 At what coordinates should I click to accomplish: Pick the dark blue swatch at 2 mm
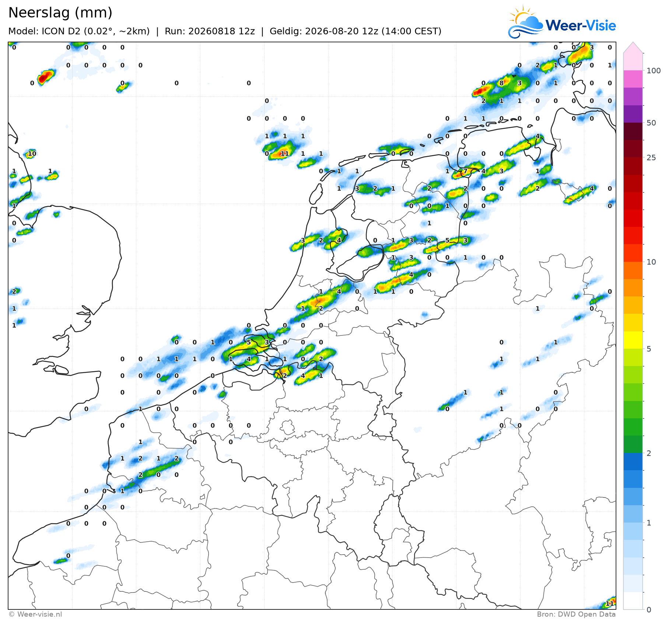pos(633,462)
